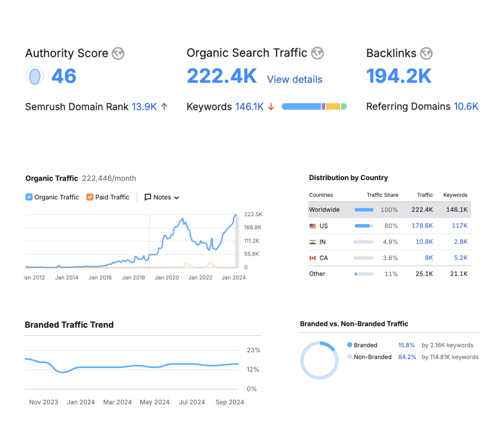
Task: Click the Non-Branded legend dot
Action: (x=349, y=357)
